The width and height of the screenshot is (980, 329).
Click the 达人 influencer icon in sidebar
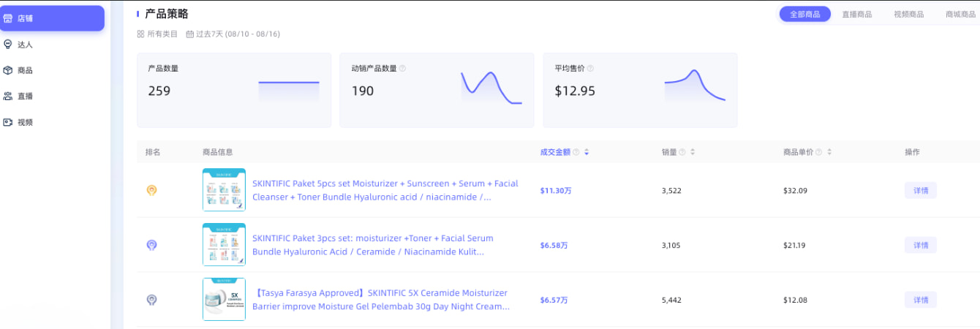click(x=8, y=45)
